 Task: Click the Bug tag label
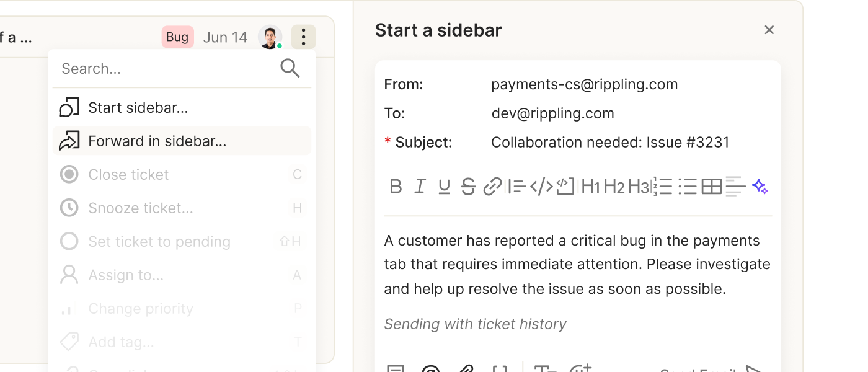[x=177, y=37]
